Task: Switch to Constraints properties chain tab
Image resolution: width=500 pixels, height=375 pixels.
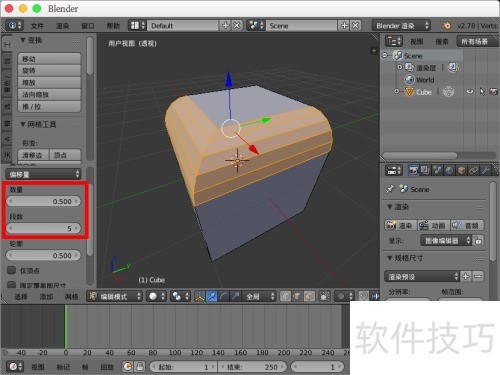Action: (473, 170)
